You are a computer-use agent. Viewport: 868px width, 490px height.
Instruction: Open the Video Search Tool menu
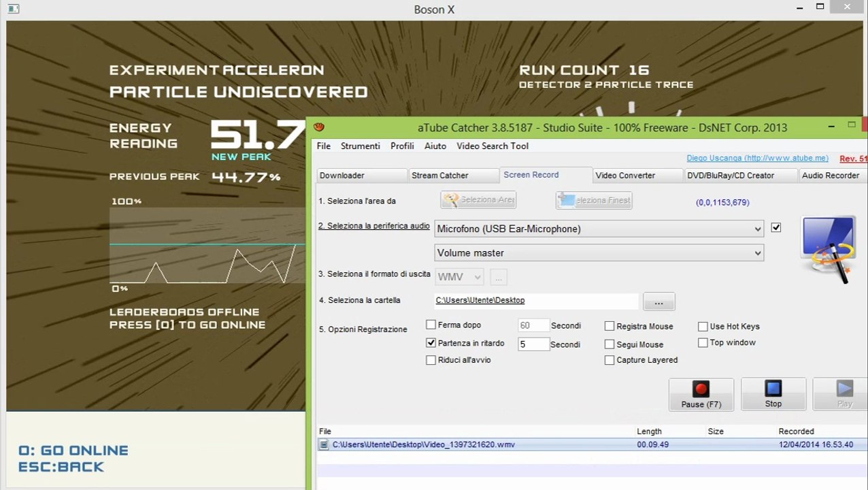493,146
